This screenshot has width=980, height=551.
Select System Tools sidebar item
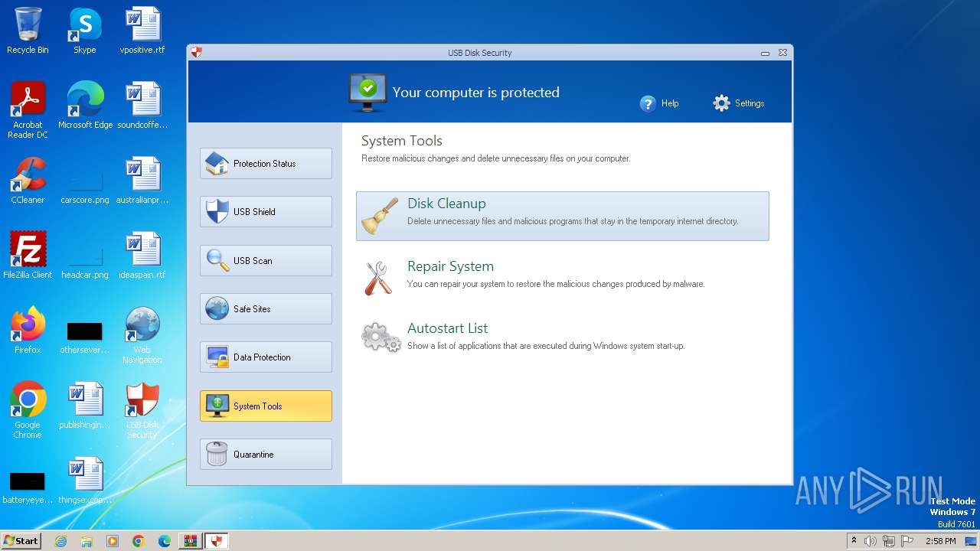pyautogui.click(x=266, y=406)
